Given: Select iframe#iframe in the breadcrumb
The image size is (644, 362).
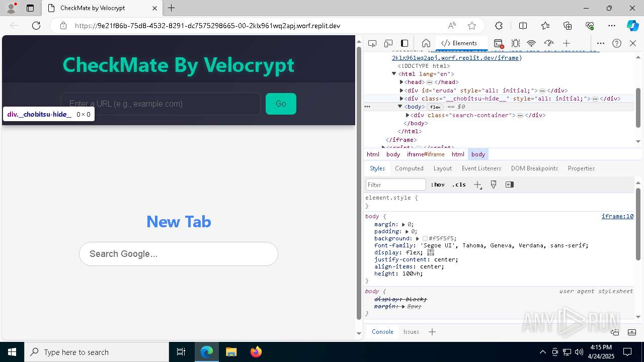Looking at the screenshot, I should point(426,154).
